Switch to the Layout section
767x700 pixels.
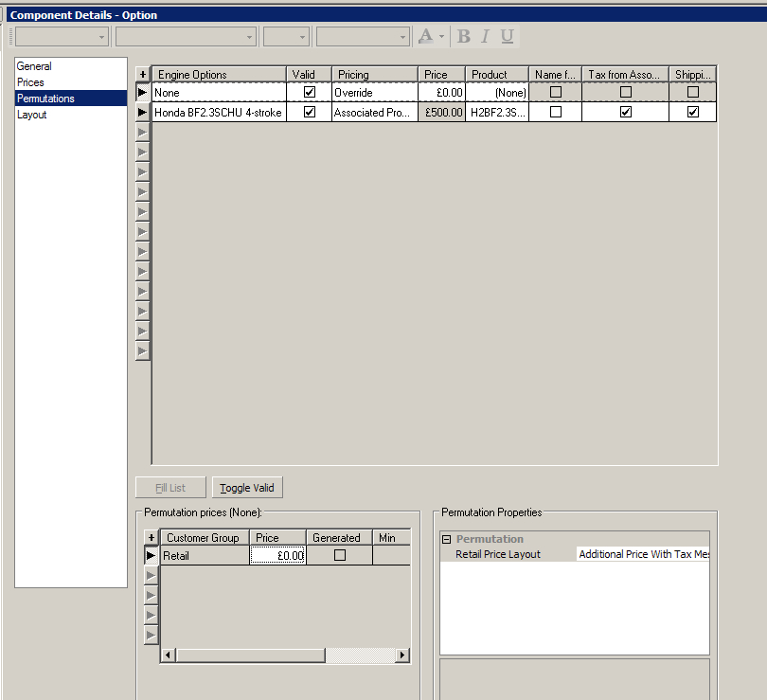pos(32,115)
